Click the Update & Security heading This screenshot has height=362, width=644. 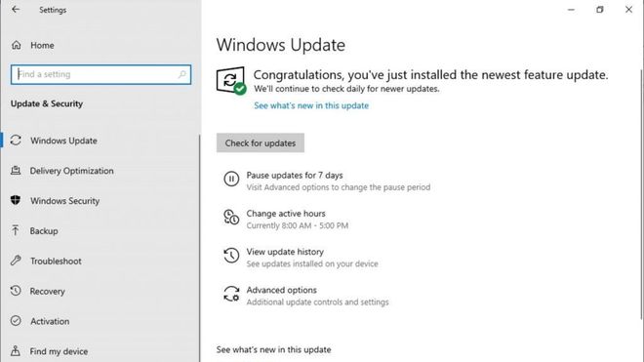[x=47, y=104]
